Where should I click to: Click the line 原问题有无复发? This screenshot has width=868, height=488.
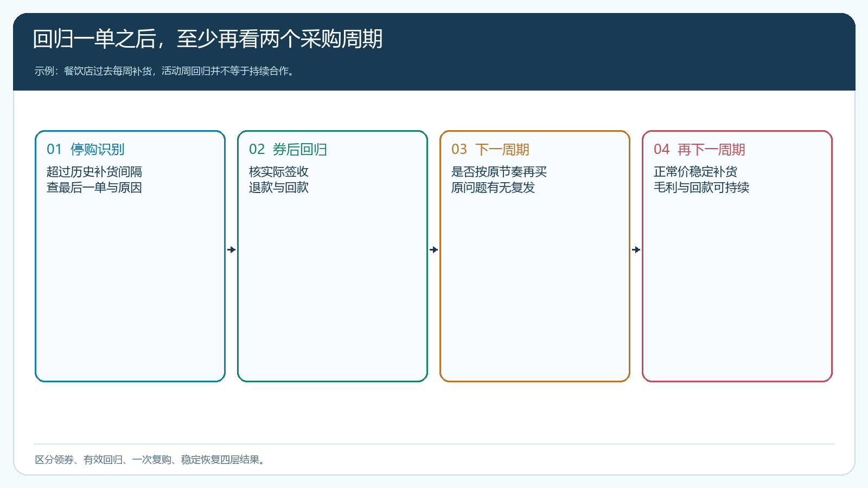493,188
